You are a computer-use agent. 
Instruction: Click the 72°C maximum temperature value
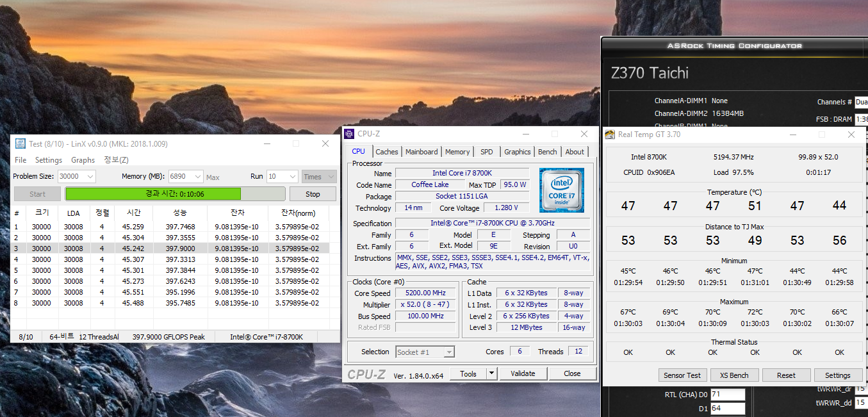(755, 312)
